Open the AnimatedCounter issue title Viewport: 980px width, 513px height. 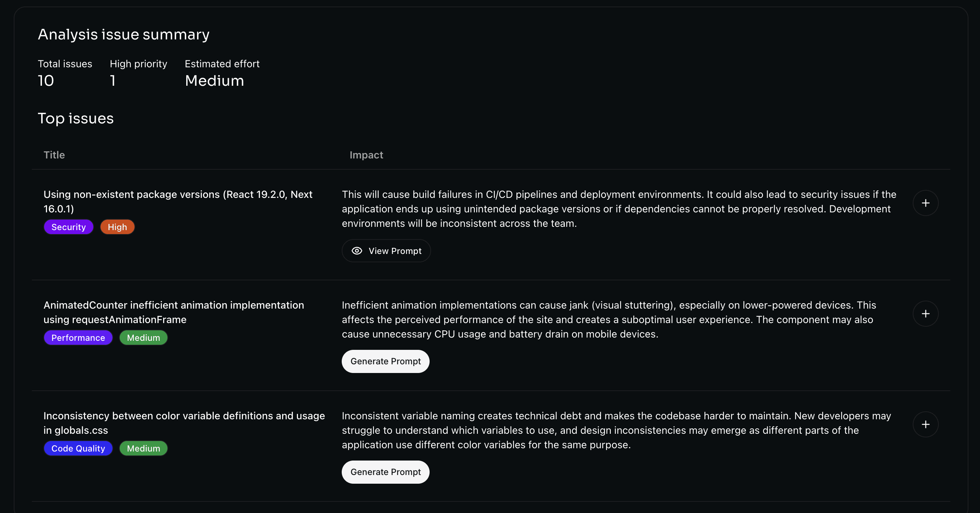(174, 313)
